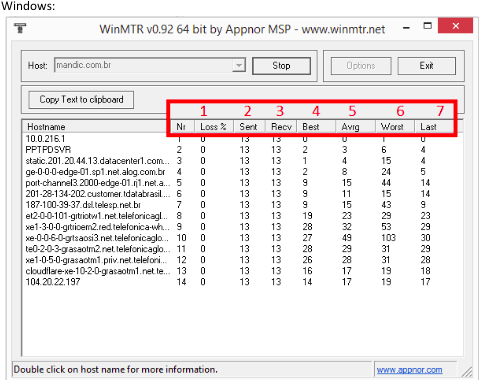Select the te0-2-0-3 telefonicaglobal host row
The image size is (479, 381).
tap(242, 249)
